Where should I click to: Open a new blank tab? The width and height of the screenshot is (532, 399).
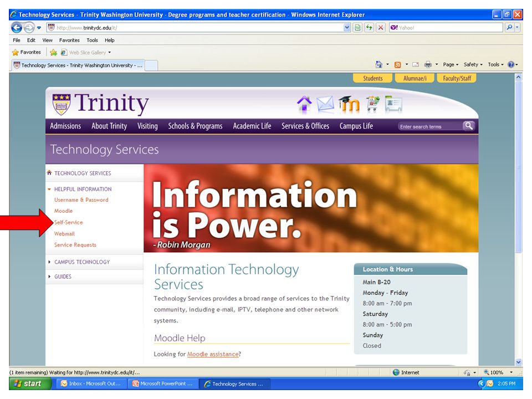(x=151, y=65)
